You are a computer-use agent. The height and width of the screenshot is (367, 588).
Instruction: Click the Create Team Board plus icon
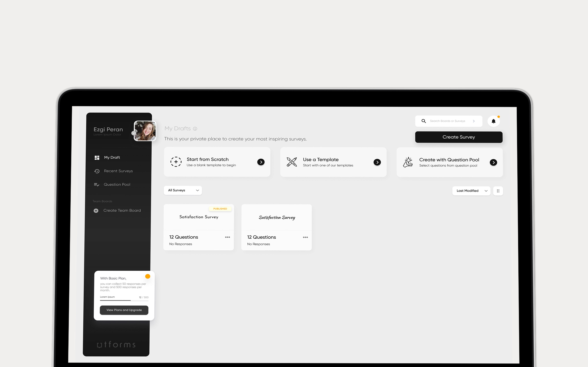coord(96,210)
